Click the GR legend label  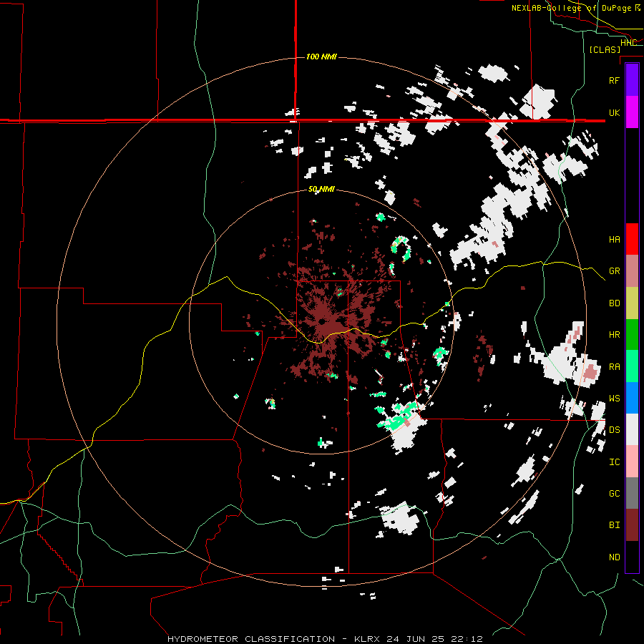(x=614, y=271)
